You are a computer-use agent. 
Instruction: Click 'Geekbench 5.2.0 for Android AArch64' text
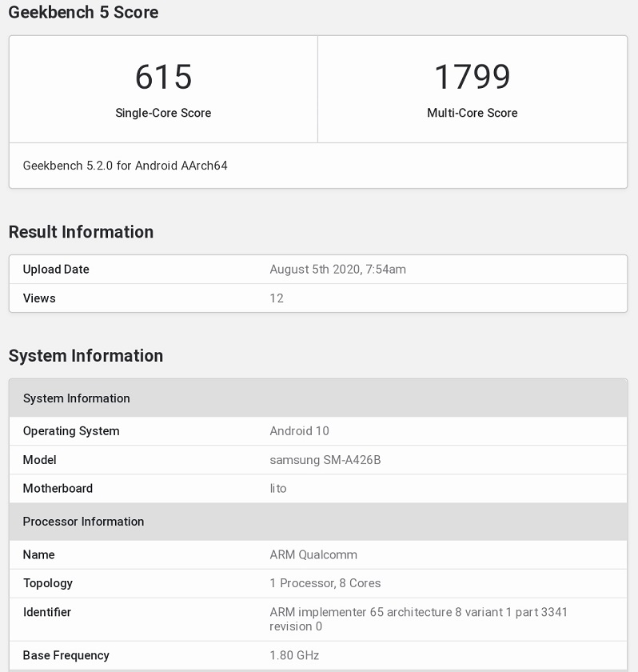[125, 166]
